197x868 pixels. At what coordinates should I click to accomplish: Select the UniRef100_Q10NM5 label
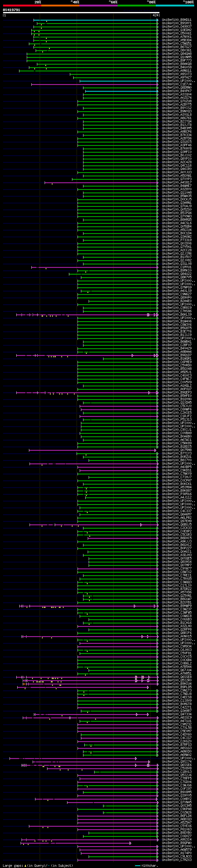176,57
